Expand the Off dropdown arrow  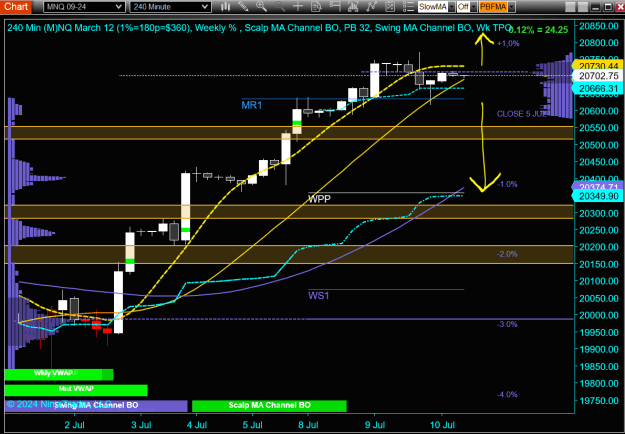474,7
